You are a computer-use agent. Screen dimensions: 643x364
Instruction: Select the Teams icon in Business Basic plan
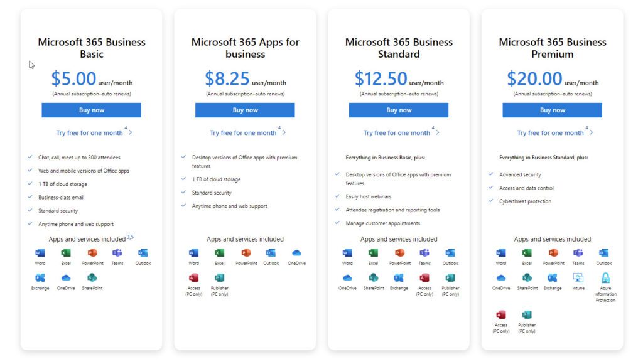coord(117,253)
